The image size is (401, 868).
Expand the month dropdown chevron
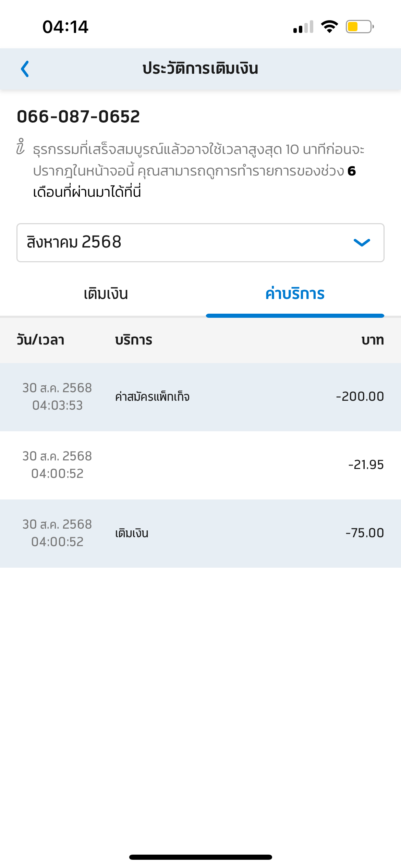click(x=362, y=243)
